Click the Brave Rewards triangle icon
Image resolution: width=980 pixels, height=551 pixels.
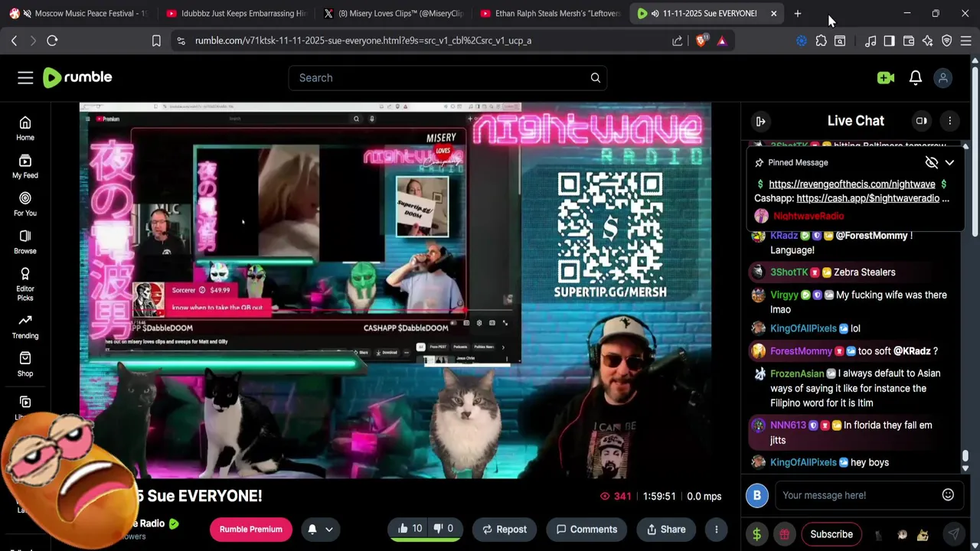pyautogui.click(x=721, y=41)
